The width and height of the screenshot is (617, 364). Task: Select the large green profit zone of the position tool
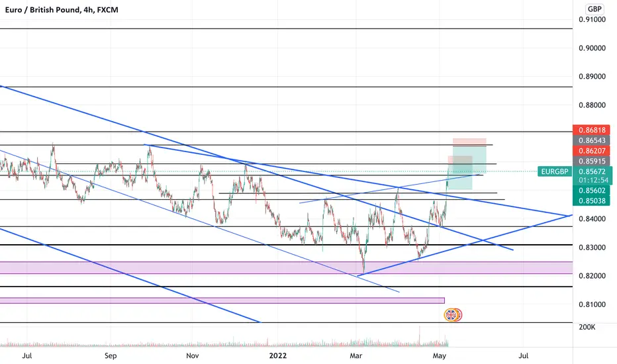469,159
